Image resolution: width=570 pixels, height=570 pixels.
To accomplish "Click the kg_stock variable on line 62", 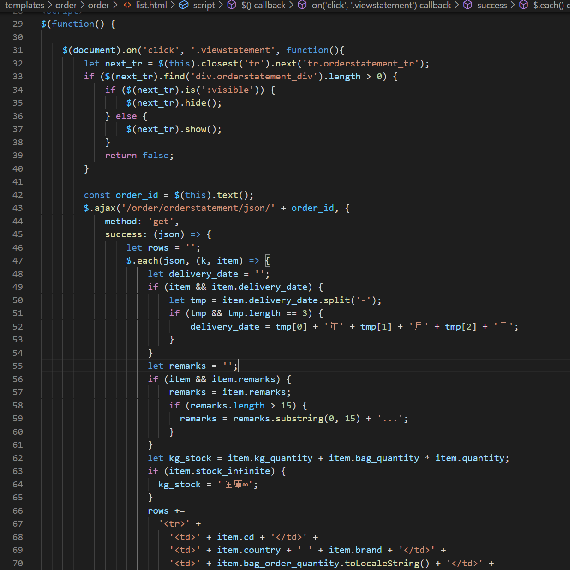I will (190, 458).
